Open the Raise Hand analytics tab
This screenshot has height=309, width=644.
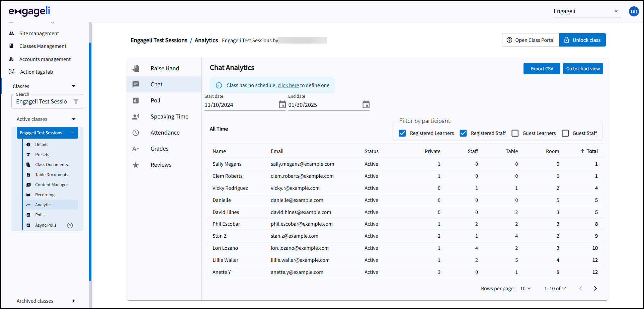click(164, 68)
